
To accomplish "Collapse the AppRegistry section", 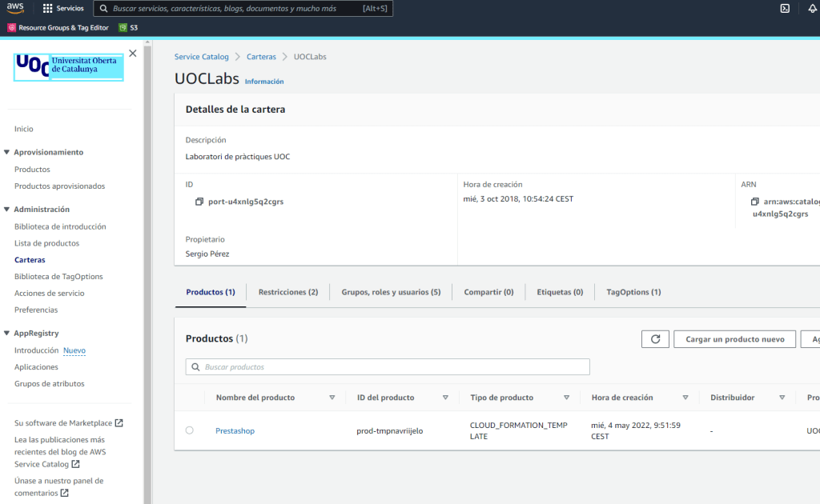I will [x=6, y=333].
